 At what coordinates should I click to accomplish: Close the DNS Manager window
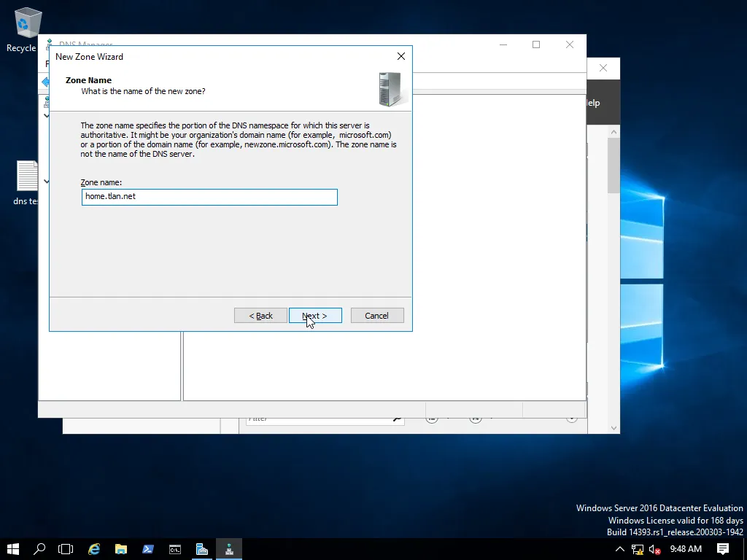point(569,44)
